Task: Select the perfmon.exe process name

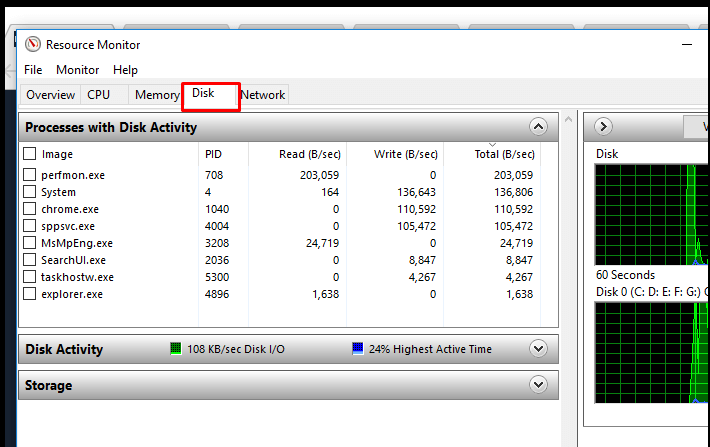Action: click(73, 175)
